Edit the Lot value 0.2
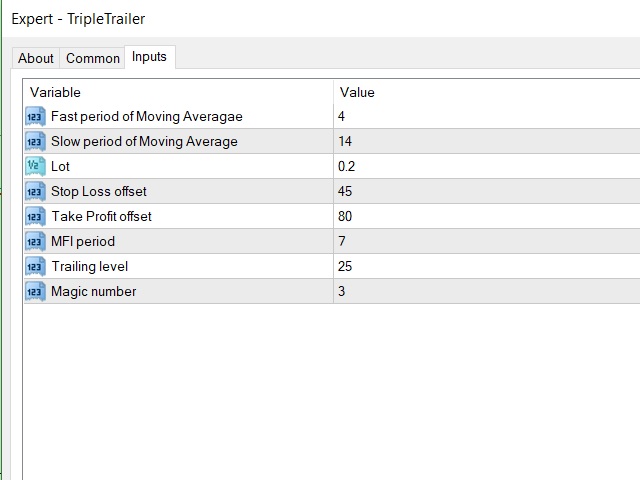The height and width of the screenshot is (480, 640). [487, 167]
